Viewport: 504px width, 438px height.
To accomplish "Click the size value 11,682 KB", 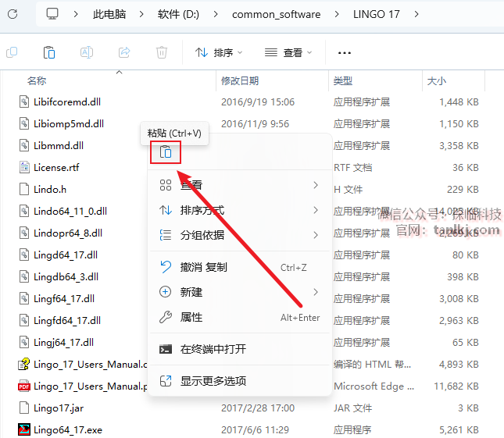I will tap(456, 386).
